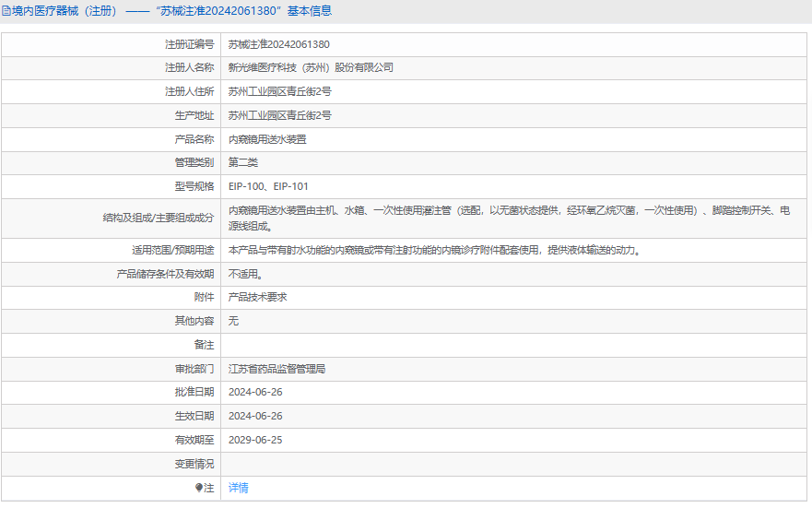This screenshot has width=812, height=508.
Task: Select approval department 江苏省药品监督管理局
Action: (x=277, y=369)
